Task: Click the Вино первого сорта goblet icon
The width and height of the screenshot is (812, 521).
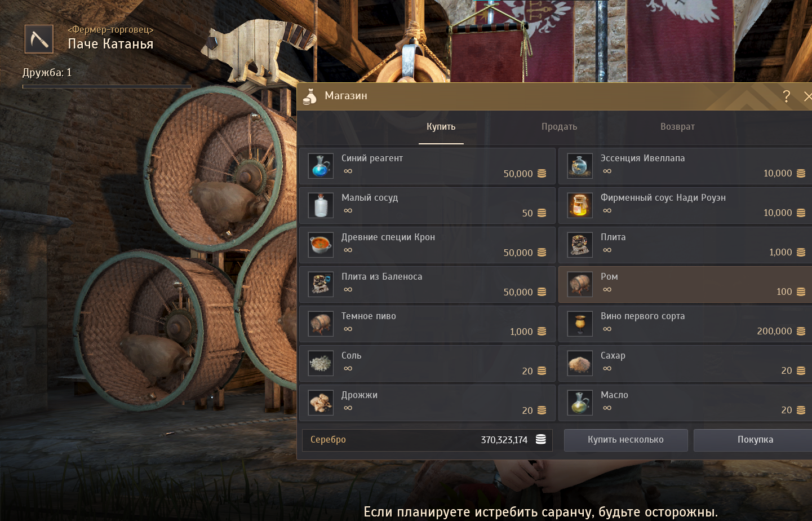Action: click(x=580, y=324)
